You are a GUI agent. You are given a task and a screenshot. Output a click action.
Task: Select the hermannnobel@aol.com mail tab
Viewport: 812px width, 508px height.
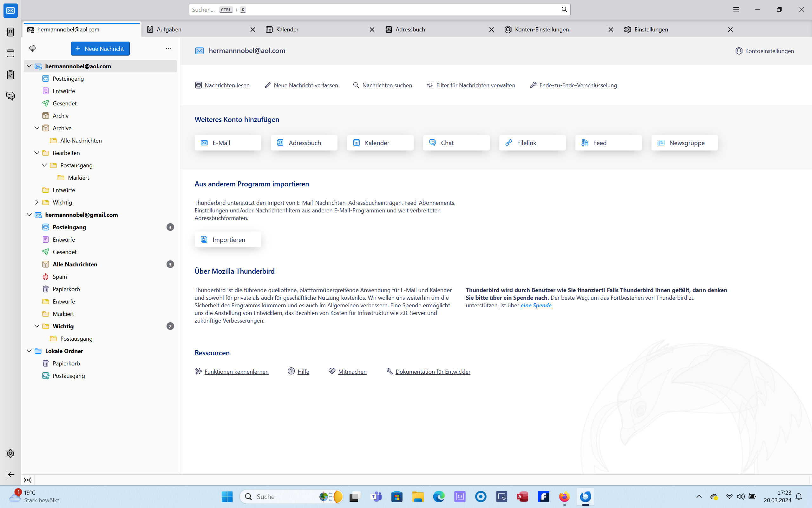point(82,30)
